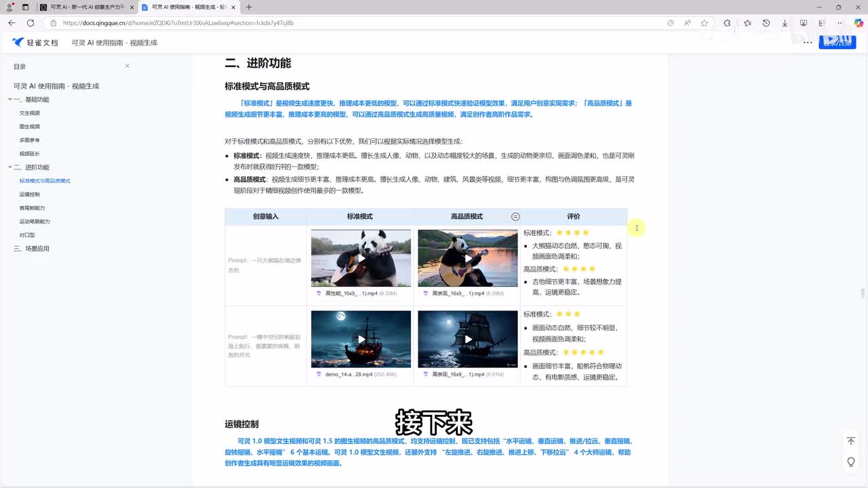The height and width of the screenshot is (488, 868).
Task: Click the back-to-top arrow button
Action: coord(851,441)
